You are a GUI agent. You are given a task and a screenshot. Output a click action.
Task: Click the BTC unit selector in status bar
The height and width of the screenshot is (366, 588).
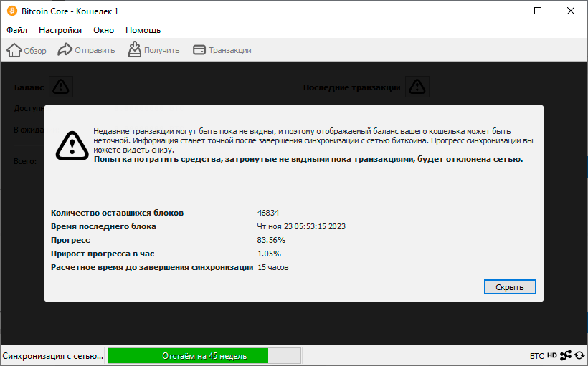tap(536, 355)
